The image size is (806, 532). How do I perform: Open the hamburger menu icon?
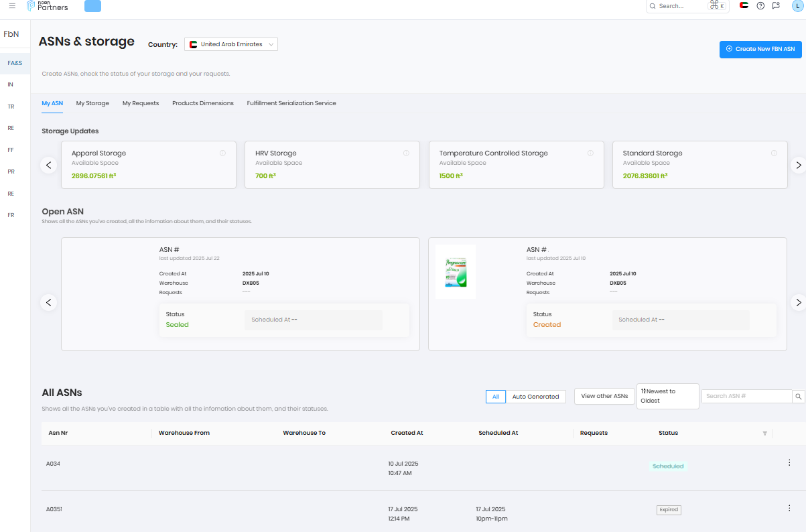(12, 6)
